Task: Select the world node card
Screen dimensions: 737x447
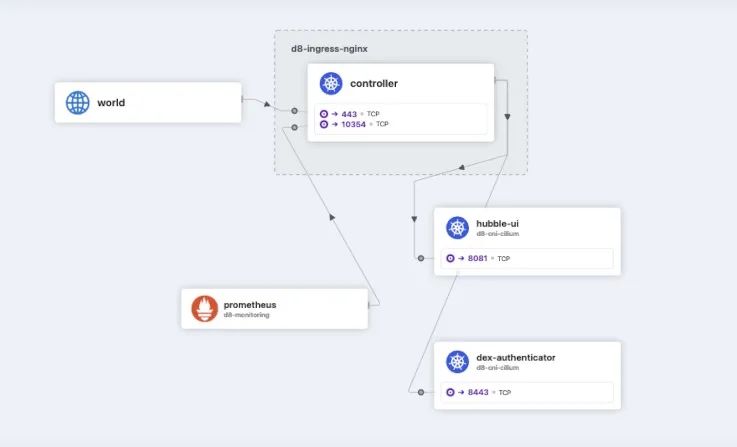Action: [x=148, y=102]
